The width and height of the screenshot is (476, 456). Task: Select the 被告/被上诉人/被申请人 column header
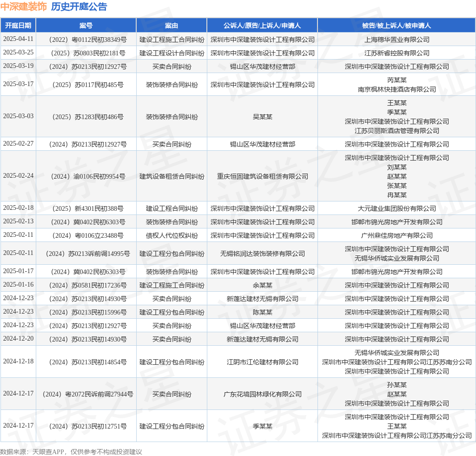click(397, 26)
